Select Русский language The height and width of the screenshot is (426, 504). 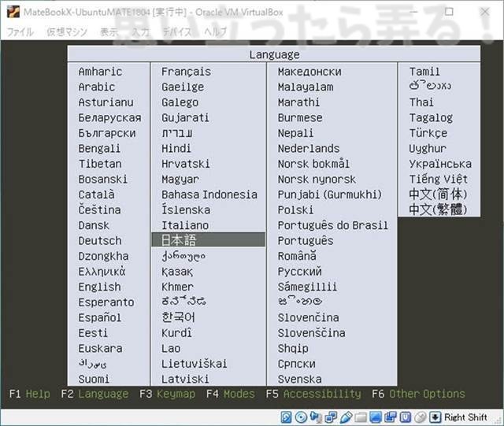(x=299, y=272)
